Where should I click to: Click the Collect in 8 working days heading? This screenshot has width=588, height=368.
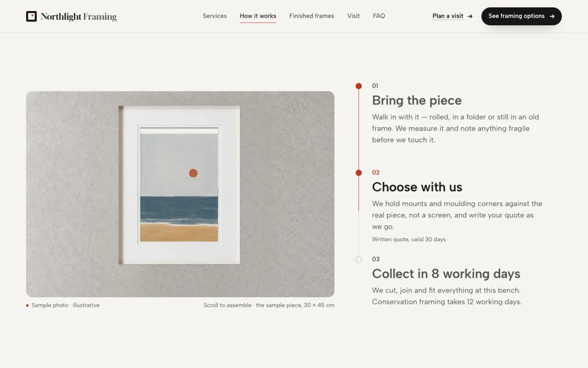[446, 274]
